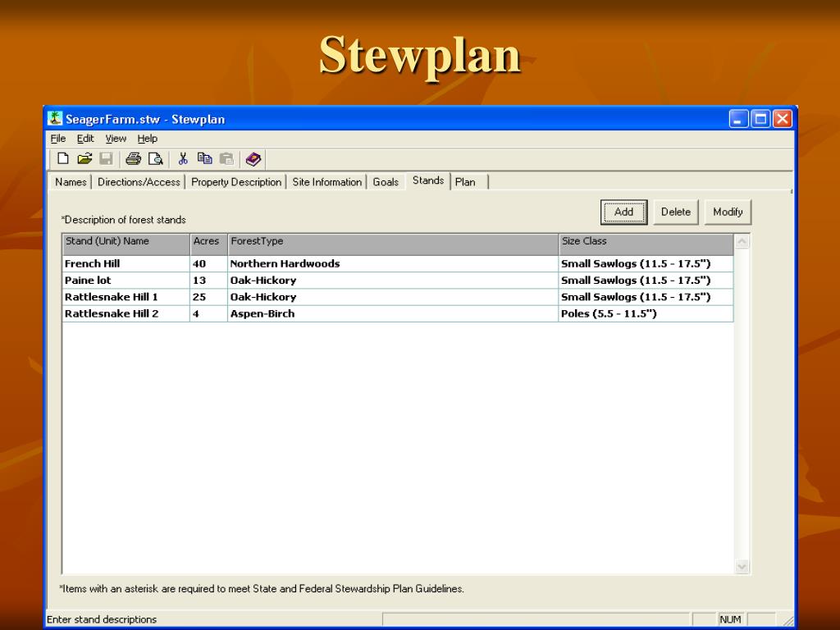Open the Edit menu
Image resolution: width=840 pixels, height=630 pixels.
click(x=85, y=139)
